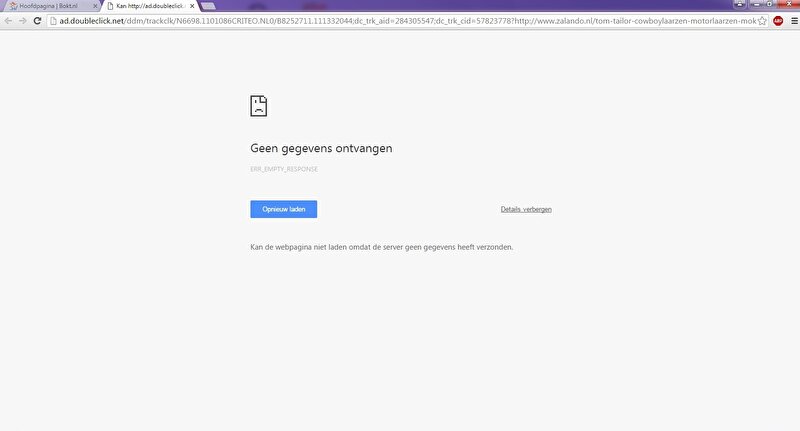Click the Chrome user profile button
Image resolution: width=800 pixels, height=431 pixels.
coord(740,4)
